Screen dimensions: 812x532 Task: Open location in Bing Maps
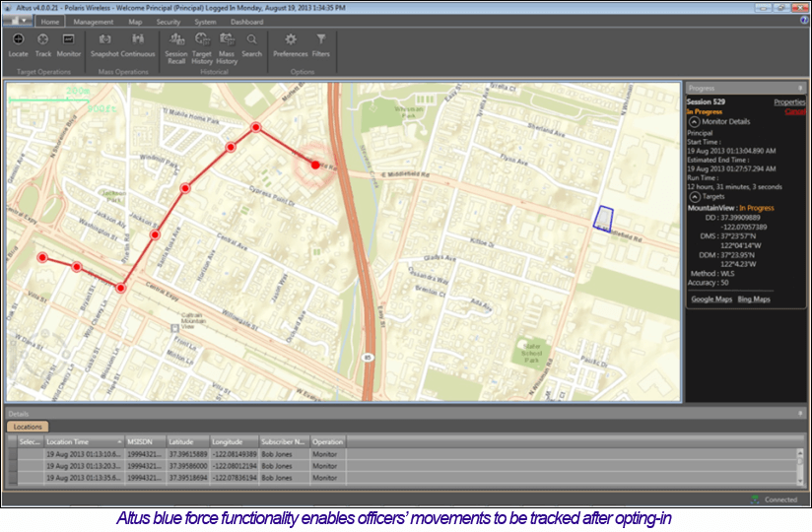point(754,299)
